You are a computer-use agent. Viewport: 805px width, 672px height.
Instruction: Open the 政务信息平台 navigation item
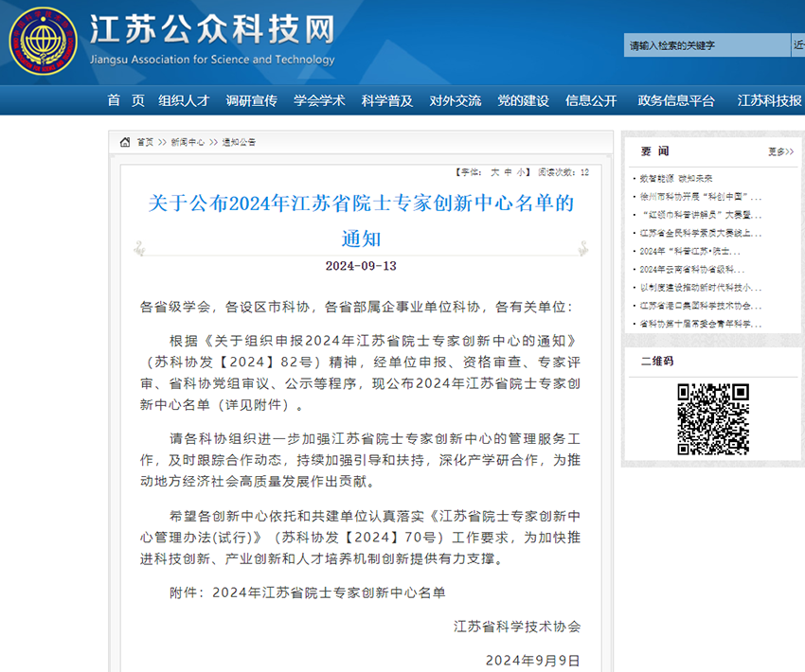point(676,100)
